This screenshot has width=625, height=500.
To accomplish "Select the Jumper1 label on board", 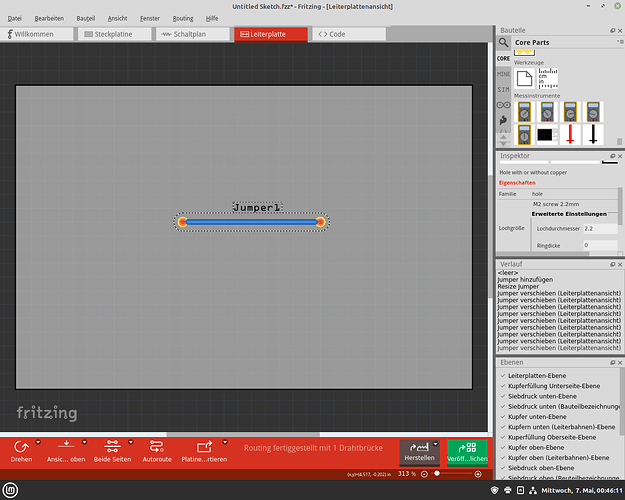I will pyautogui.click(x=257, y=207).
